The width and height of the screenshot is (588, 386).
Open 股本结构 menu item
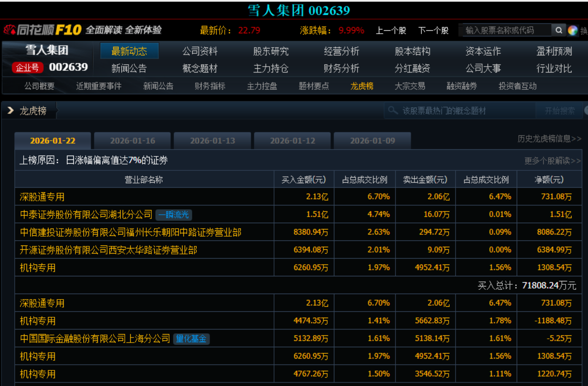point(412,51)
